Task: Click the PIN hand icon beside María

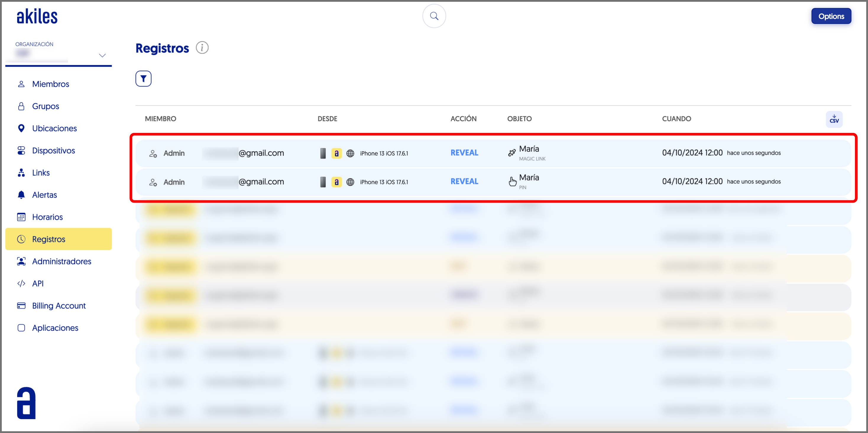Action: [512, 182]
